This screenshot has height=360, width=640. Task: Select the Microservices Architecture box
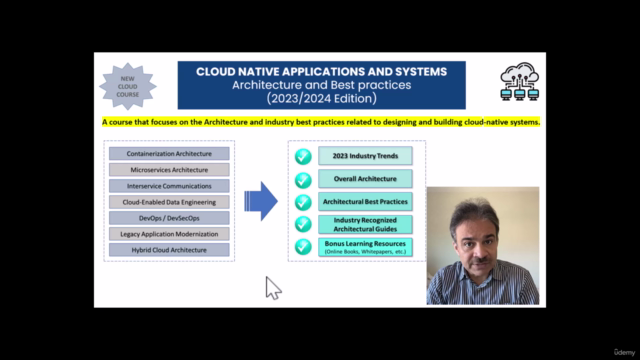(x=169, y=169)
